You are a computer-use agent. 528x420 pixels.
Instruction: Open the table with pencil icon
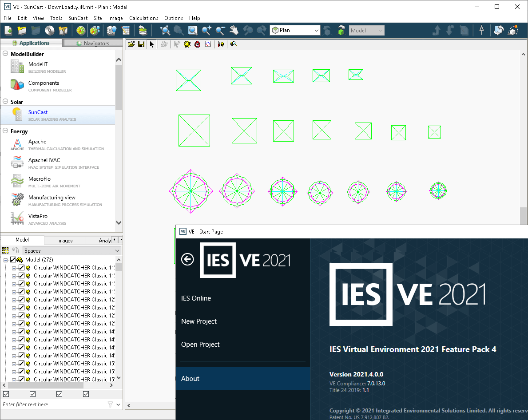coord(126,31)
